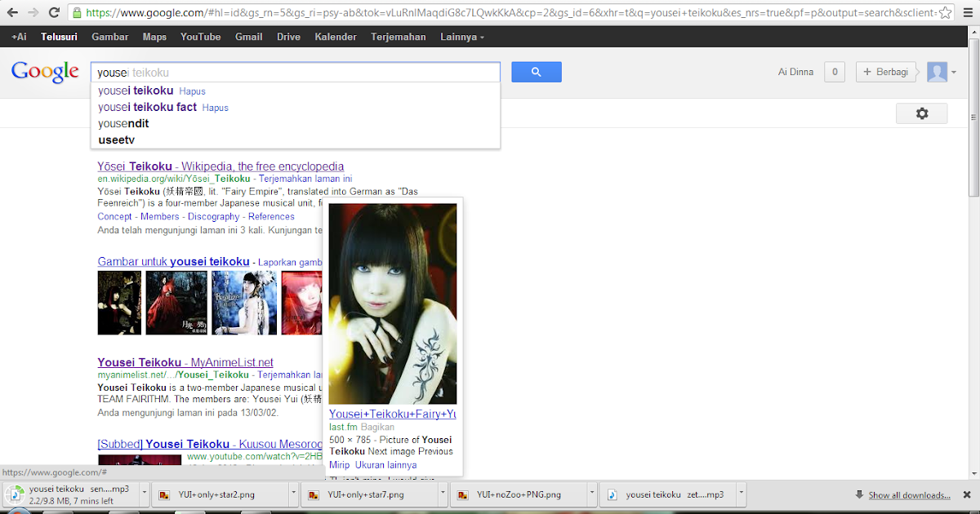Open the [Subbed] Yousei Teikoku YouTube result
The height and width of the screenshot is (514, 980).
(210, 444)
